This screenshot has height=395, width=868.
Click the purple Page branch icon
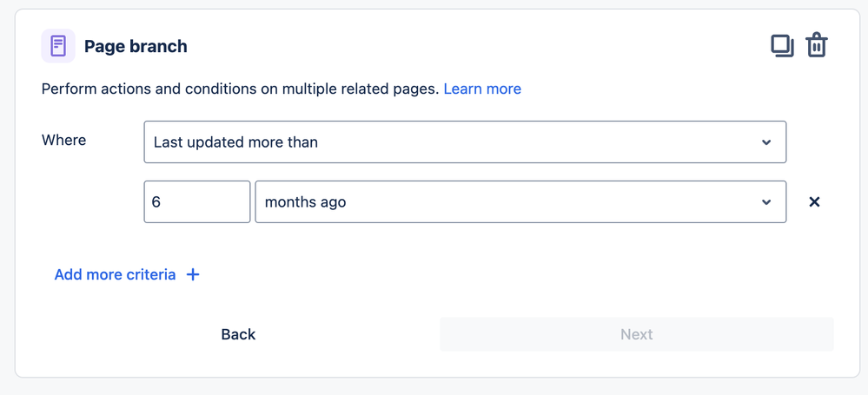pos(58,46)
